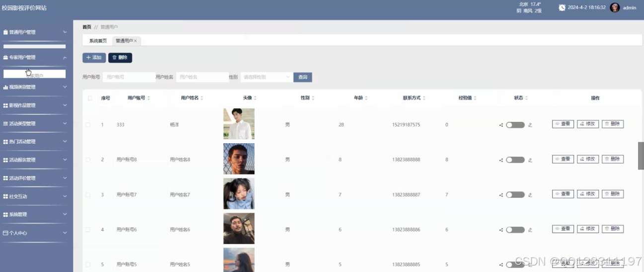Expand 社交互动 sidebar menu
The height and width of the screenshot is (272, 644).
[x=35, y=196]
